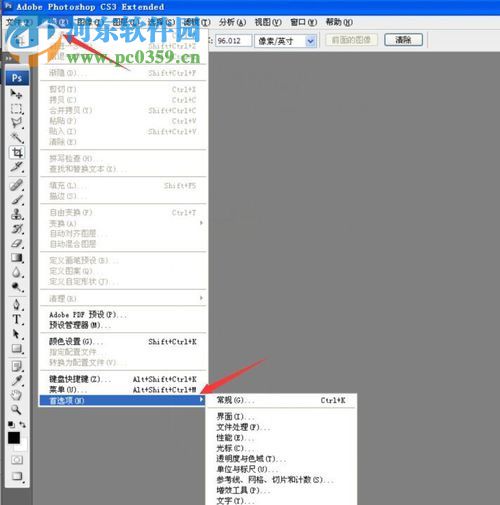Viewport: 500px width, 505px height.
Task: Choose 界面(I) in preferences submenu
Action: pos(281,417)
